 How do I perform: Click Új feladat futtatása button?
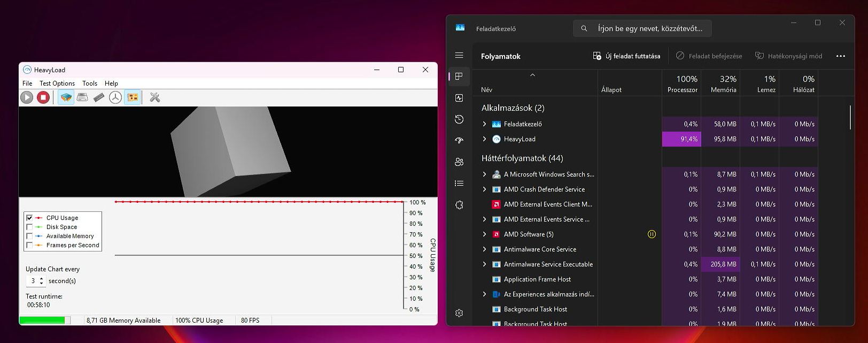pyautogui.click(x=626, y=56)
